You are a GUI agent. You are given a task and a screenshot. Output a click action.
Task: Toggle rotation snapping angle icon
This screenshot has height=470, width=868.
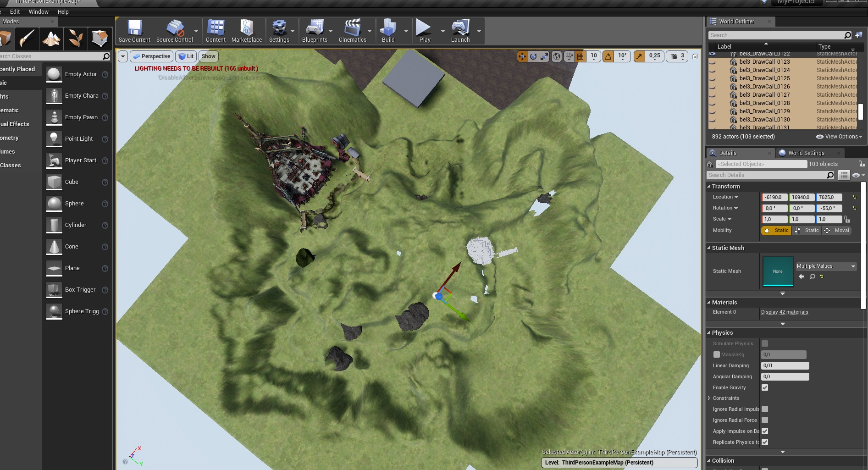click(x=608, y=56)
